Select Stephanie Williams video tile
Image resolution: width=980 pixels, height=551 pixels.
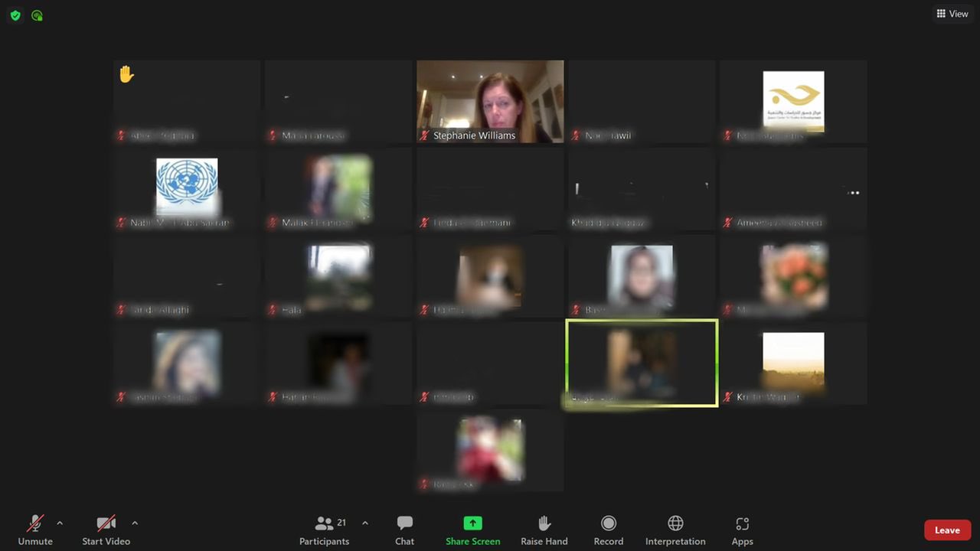click(490, 101)
